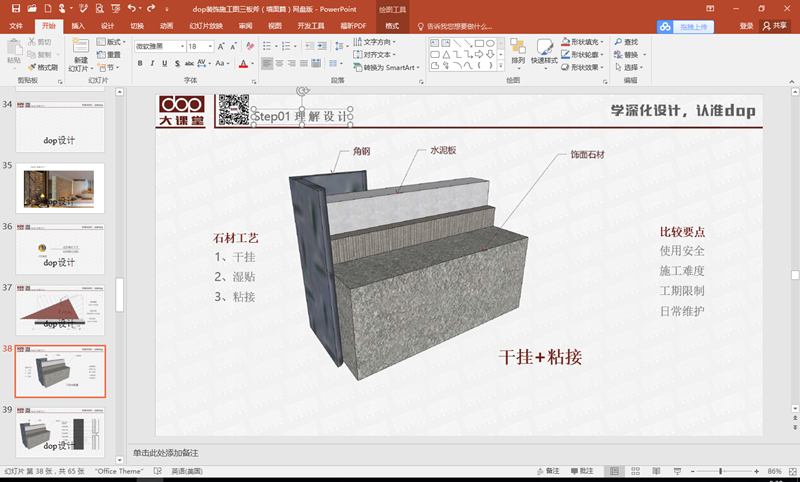Open the font size dropdown showing 18
The width and height of the screenshot is (800, 482).
[210, 46]
